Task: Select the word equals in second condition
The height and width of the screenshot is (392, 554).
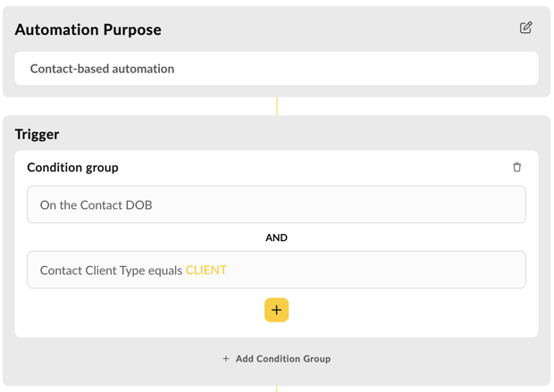Action: [165, 271]
